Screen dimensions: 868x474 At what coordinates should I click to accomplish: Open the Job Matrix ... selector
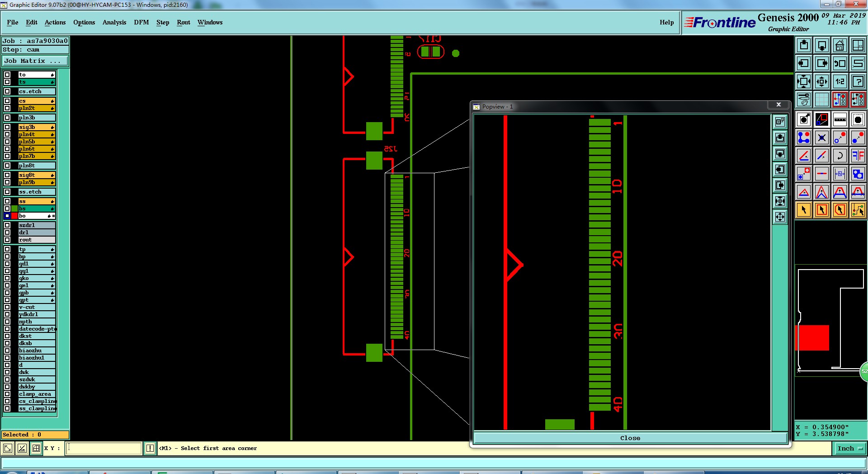pyautogui.click(x=35, y=61)
